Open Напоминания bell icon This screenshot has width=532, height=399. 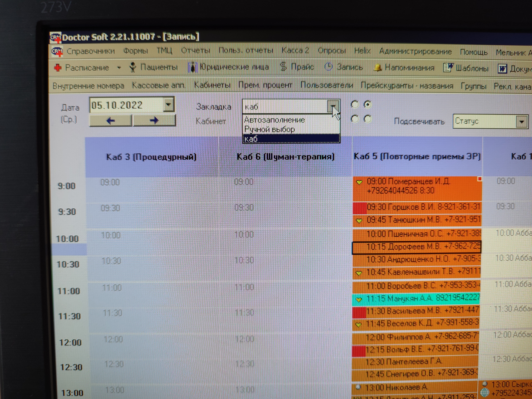(377, 68)
